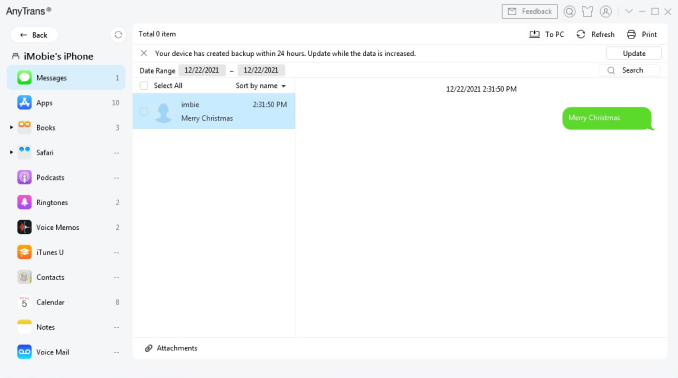Expand the Books tree arrow
Viewport: 678px width, 378px height.
tap(11, 128)
